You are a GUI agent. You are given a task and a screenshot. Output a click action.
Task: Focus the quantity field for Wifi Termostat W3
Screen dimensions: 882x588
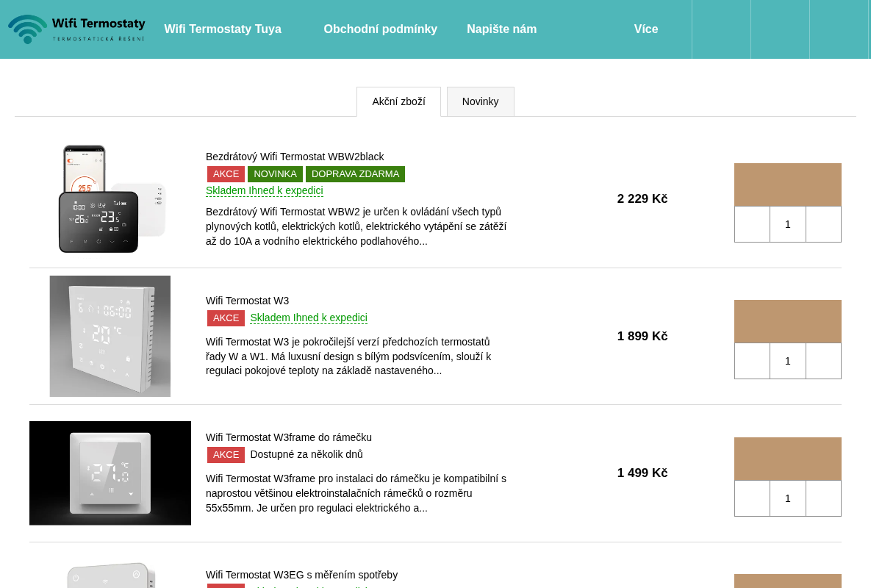click(x=788, y=361)
